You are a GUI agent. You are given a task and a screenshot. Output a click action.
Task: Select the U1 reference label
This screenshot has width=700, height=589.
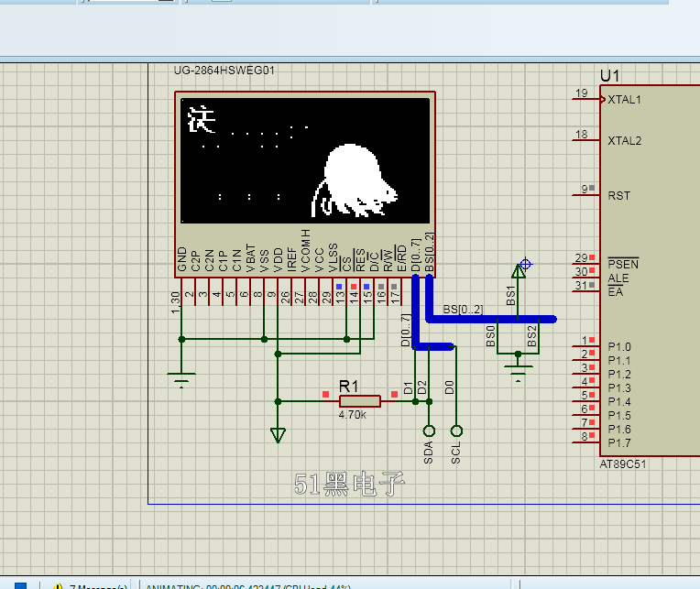[609, 76]
